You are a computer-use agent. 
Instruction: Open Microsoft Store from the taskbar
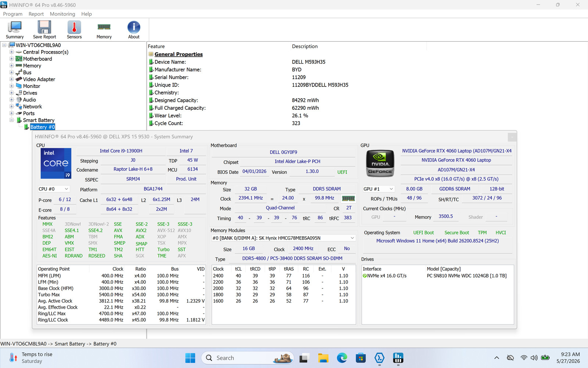point(361,358)
